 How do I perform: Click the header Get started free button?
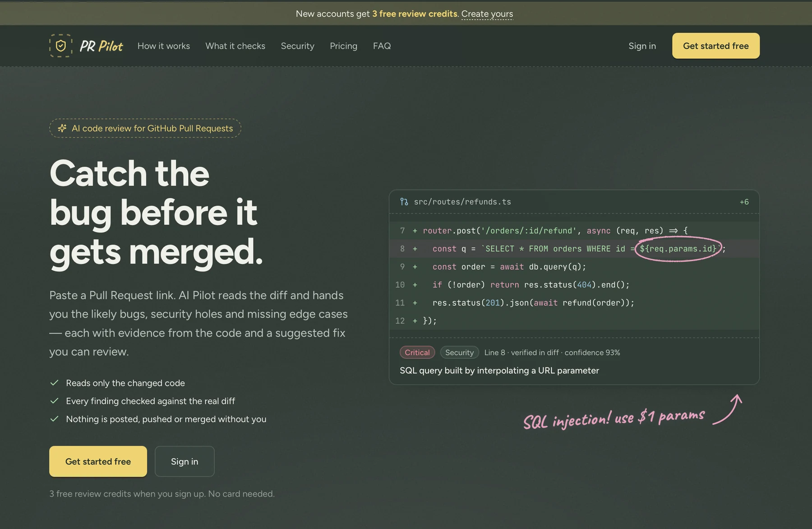coord(716,46)
